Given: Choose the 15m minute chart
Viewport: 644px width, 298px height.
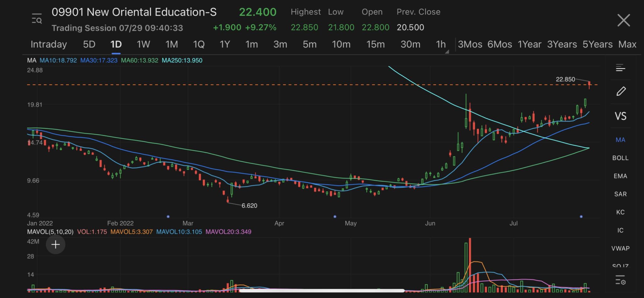Looking at the screenshot, I should 375,44.
